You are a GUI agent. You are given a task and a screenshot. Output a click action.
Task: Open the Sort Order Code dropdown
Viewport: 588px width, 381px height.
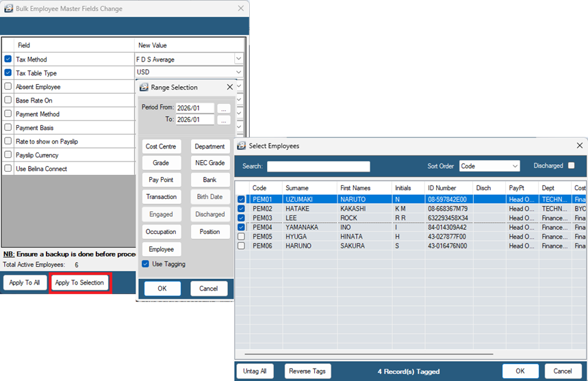click(x=515, y=166)
